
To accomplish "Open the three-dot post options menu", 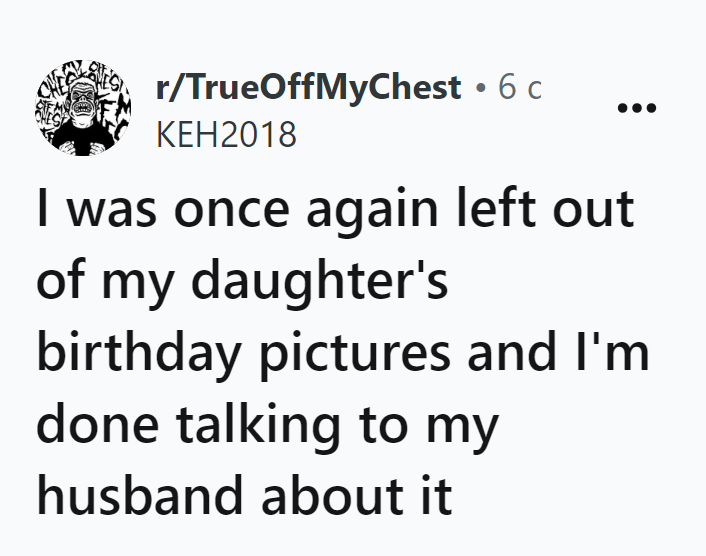I will pos(636,108).
